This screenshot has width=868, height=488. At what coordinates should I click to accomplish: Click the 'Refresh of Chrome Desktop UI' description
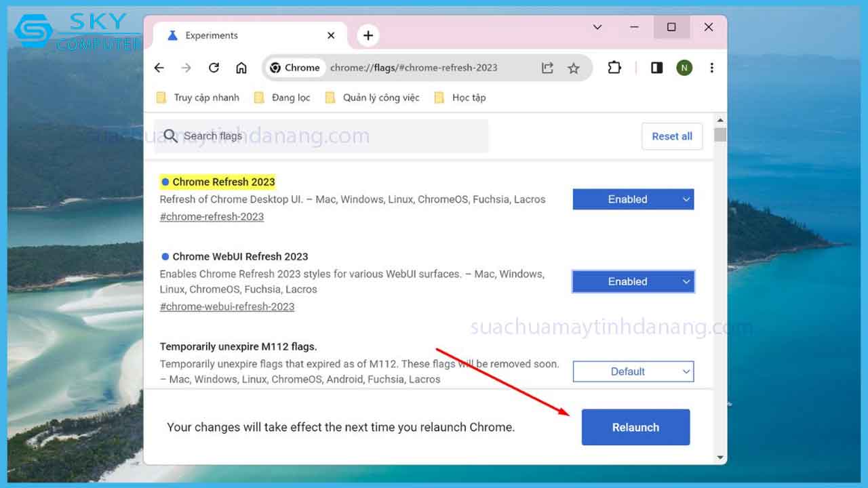coord(353,199)
